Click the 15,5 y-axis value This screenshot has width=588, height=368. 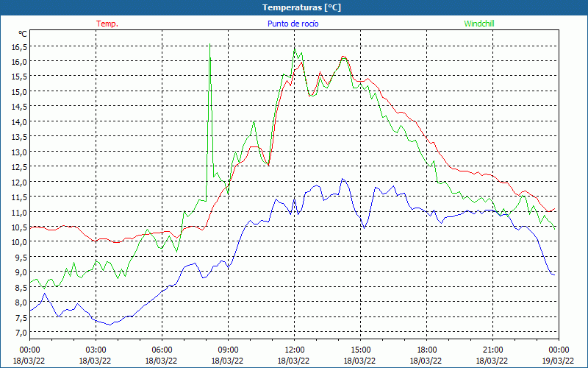click(x=20, y=77)
